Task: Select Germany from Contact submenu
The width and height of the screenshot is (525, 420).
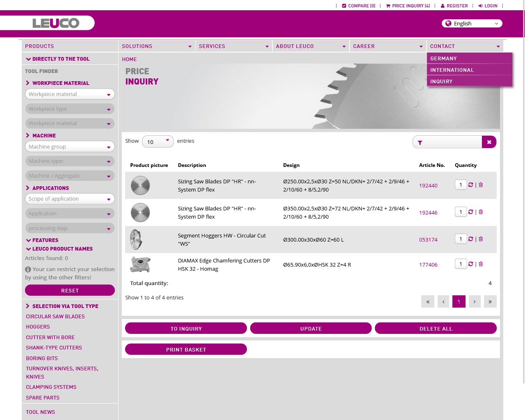Action: pyautogui.click(x=470, y=59)
